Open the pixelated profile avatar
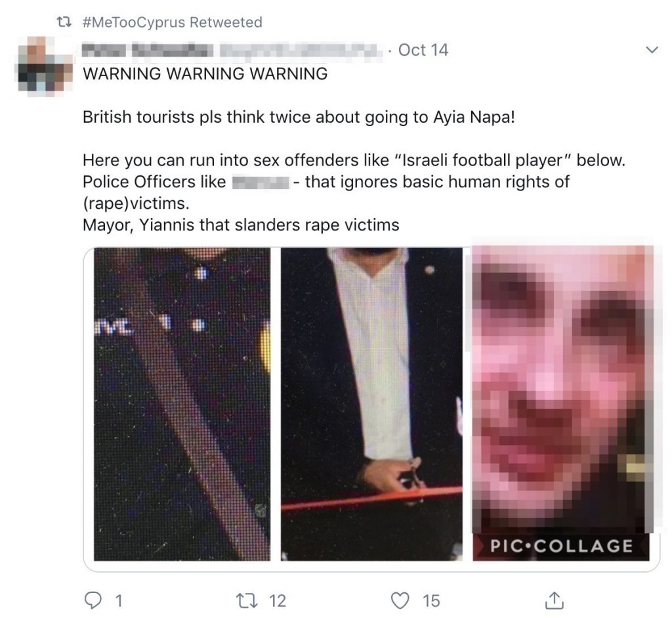This screenshot has width=672, height=618. pyautogui.click(x=45, y=64)
